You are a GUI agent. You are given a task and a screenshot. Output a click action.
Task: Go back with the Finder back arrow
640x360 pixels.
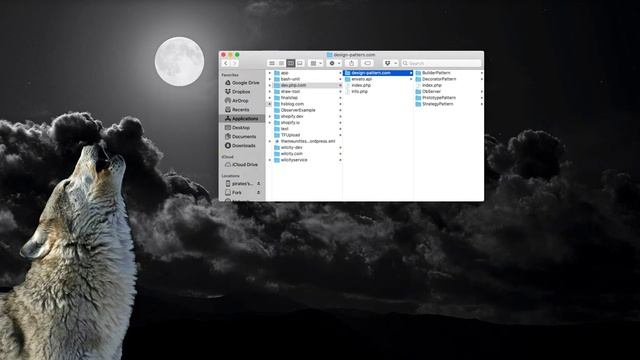[226, 63]
